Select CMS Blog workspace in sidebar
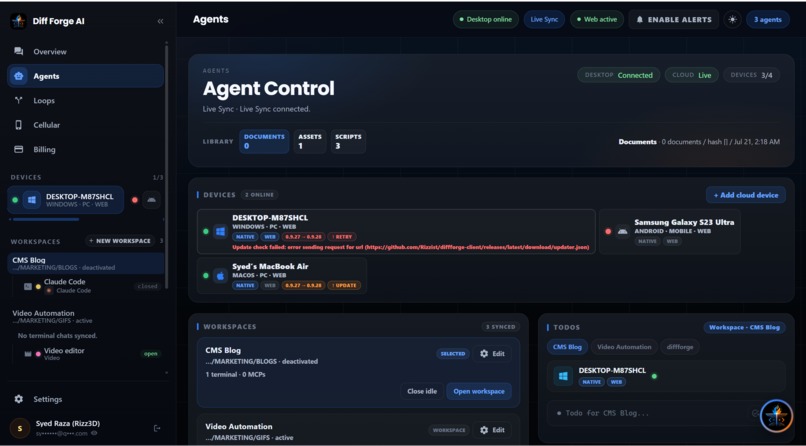Image resolution: width=806 pixels, height=446 pixels. (x=86, y=263)
